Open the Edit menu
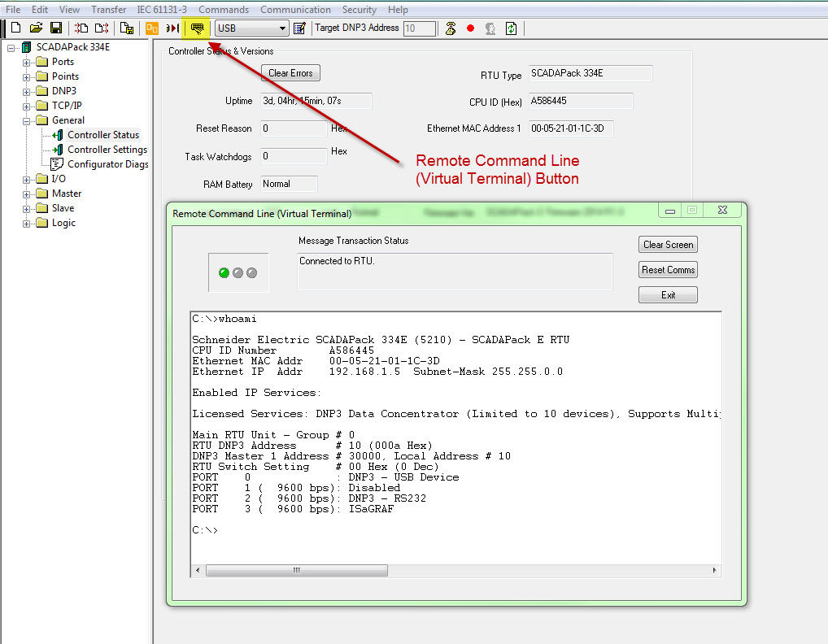This screenshot has height=644, width=828. (x=40, y=10)
